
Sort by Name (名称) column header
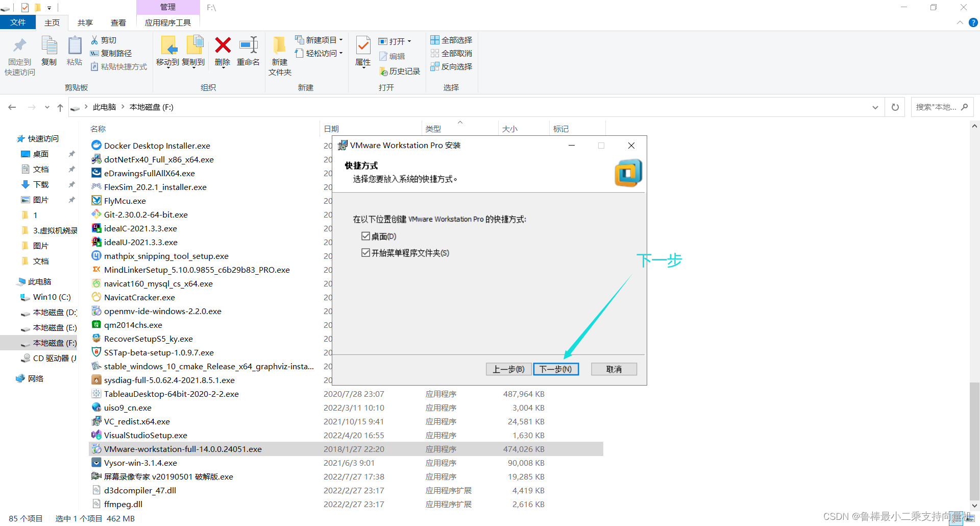tap(98, 129)
